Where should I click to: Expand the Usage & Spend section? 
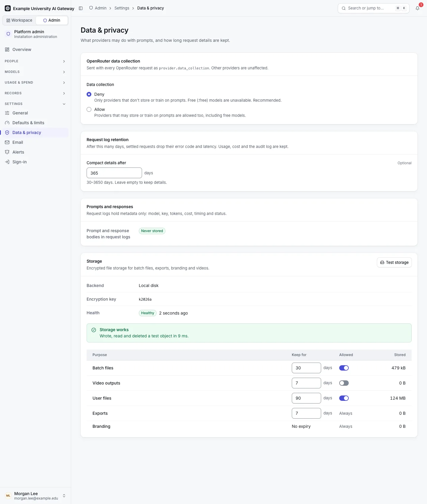coord(35,82)
